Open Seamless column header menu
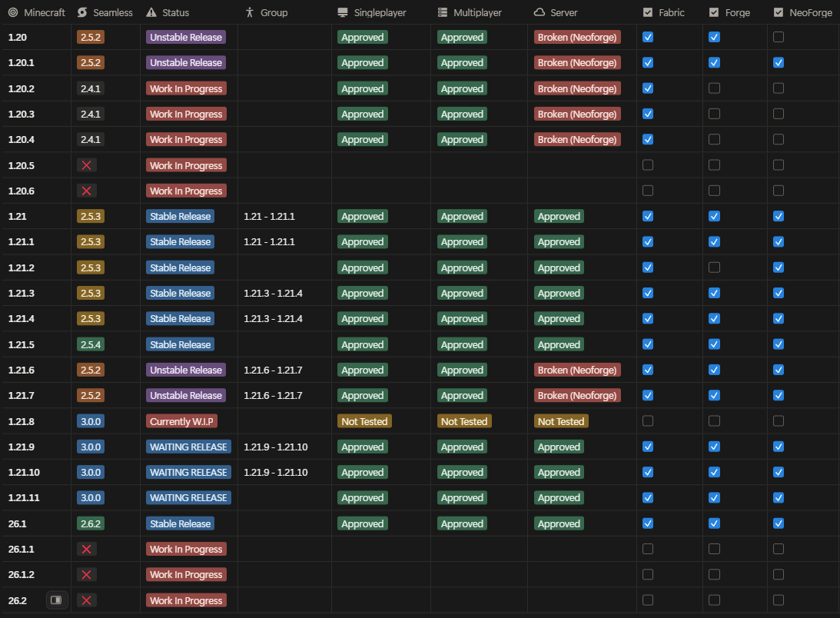The width and height of the screenshot is (840, 618). coord(105,12)
